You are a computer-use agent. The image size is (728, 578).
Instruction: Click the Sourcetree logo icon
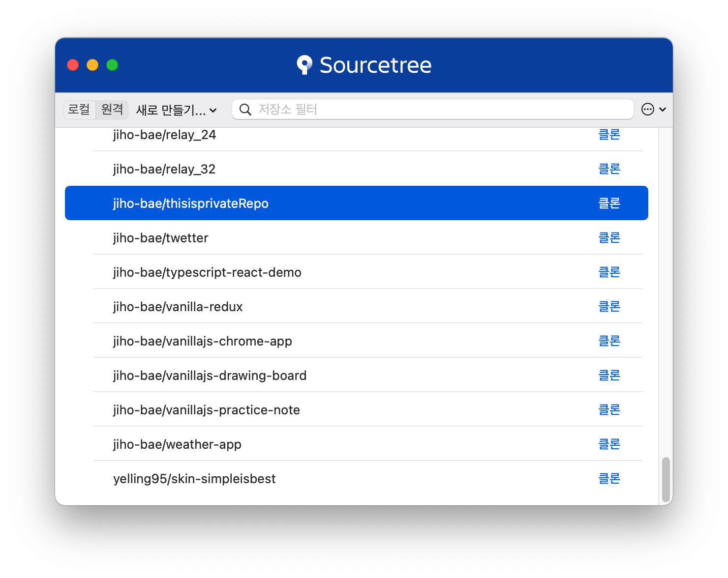[x=304, y=65]
